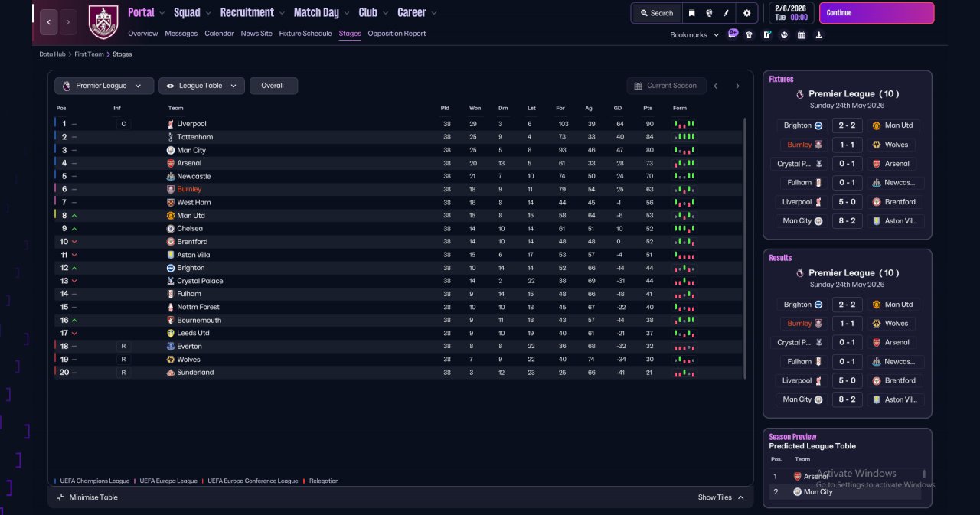Click Tottenham crest in league table

(171, 137)
